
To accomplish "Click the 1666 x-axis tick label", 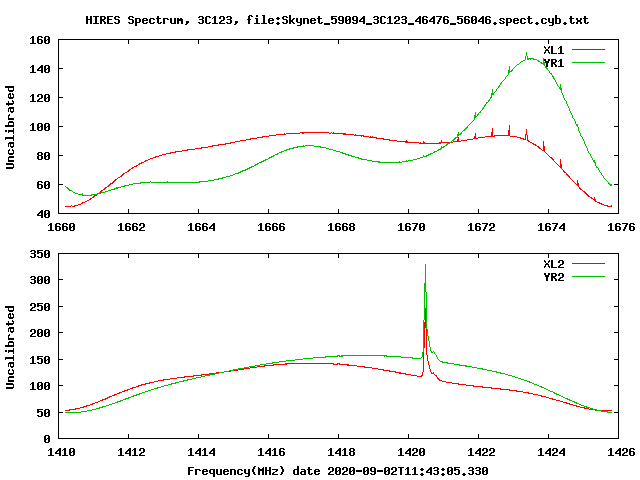I will [x=271, y=227].
